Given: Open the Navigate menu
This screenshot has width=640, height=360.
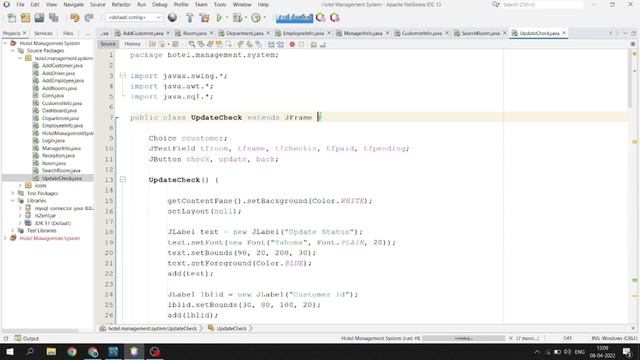Looking at the screenshot, I should 73,4.
